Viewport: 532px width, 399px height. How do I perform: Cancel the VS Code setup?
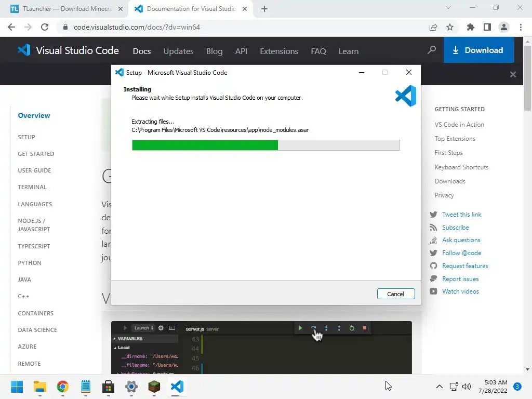tap(395, 294)
